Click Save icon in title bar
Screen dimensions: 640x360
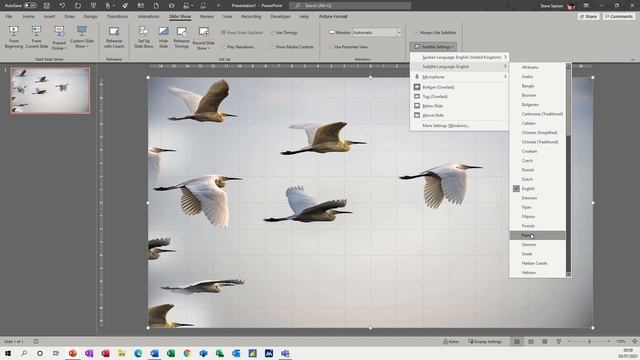47,5
